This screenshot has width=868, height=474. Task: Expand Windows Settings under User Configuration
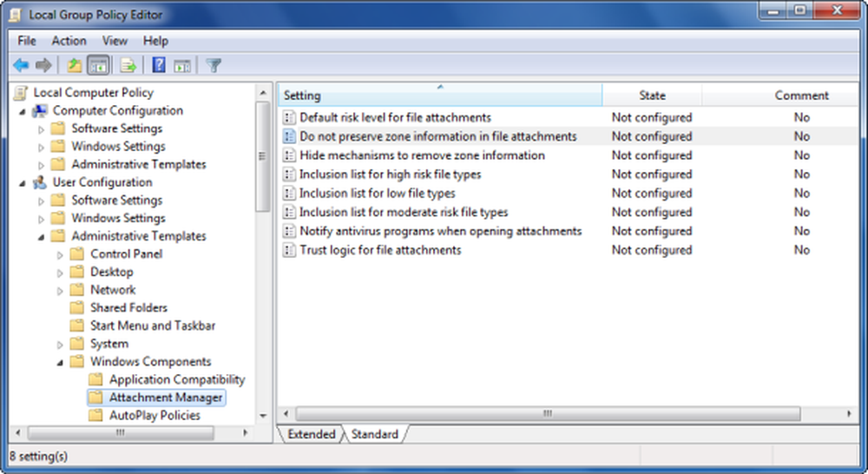41,220
